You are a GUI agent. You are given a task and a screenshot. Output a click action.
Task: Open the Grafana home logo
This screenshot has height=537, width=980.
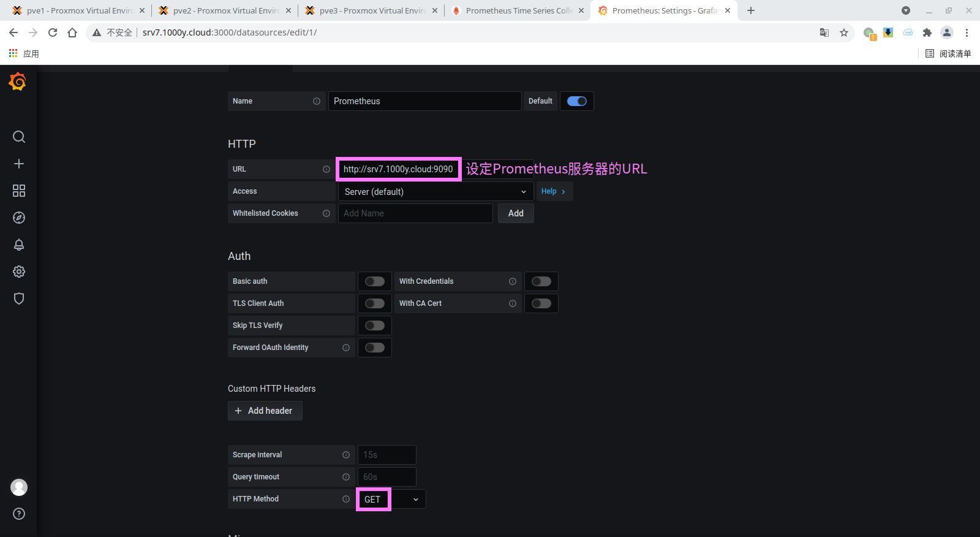pyautogui.click(x=18, y=82)
